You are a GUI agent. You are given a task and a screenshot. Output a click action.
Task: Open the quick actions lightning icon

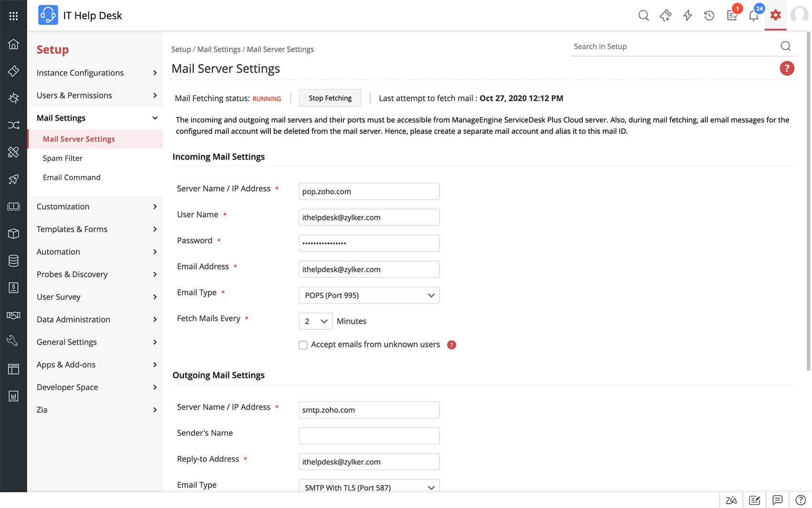tap(687, 16)
